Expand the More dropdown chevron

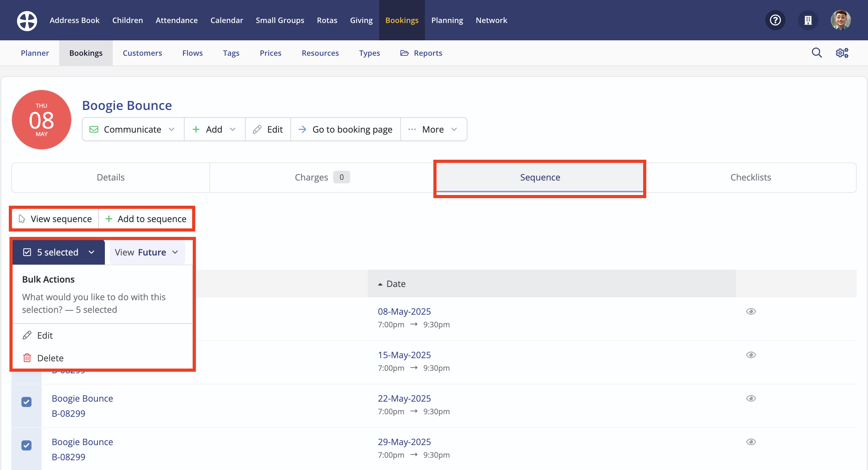tap(454, 129)
